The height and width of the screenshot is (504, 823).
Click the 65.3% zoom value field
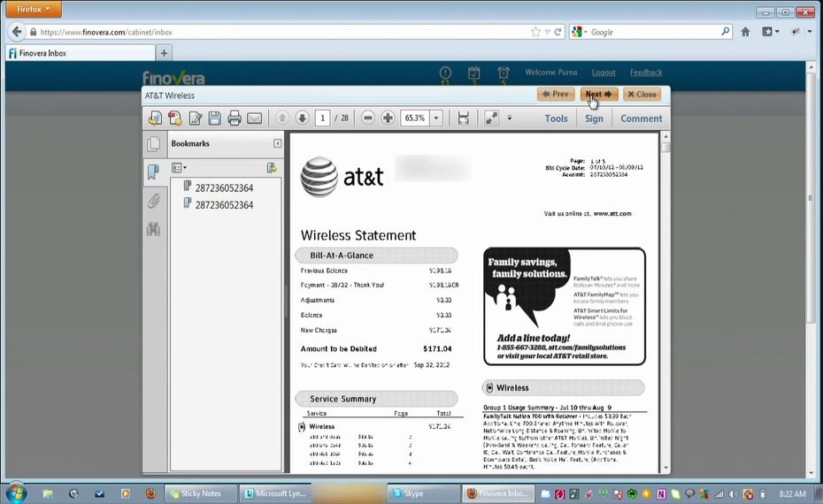(x=415, y=118)
